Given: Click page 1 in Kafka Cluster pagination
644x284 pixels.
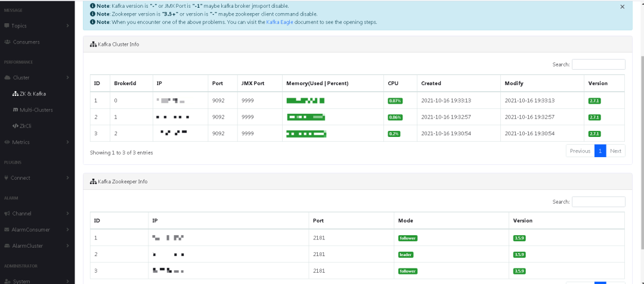Looking at the screenshot, I should tap(600, 151).
